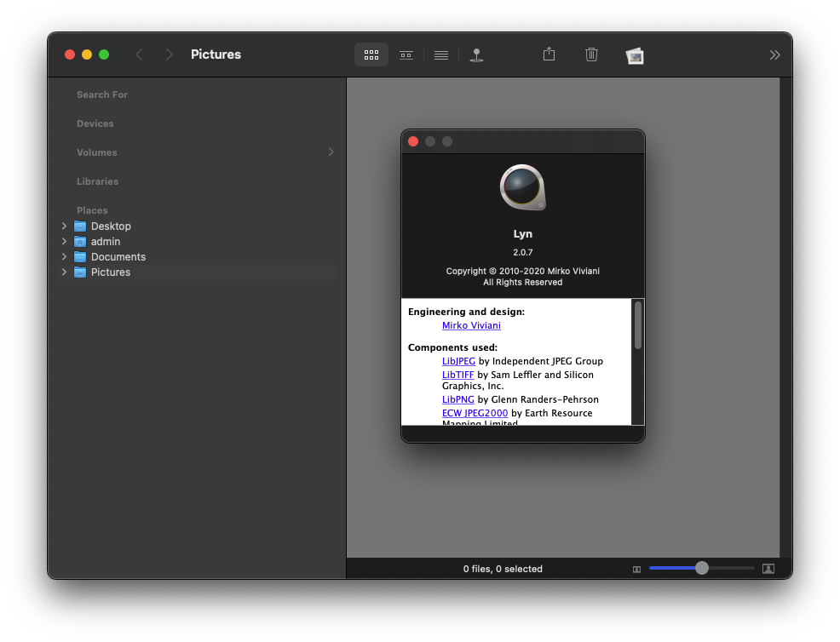Switch to list view mode
This screenshot has height=642, width=840.
[441, 54]
